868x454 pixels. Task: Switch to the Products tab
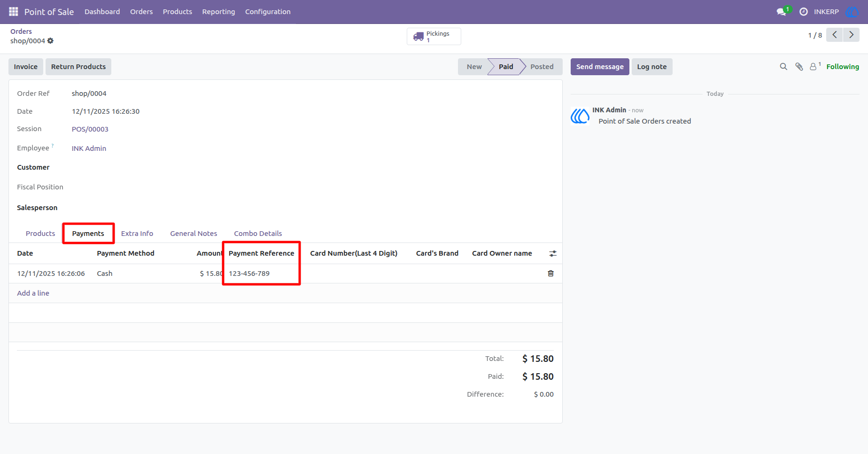pyautogui.click(x=40, y=234)
